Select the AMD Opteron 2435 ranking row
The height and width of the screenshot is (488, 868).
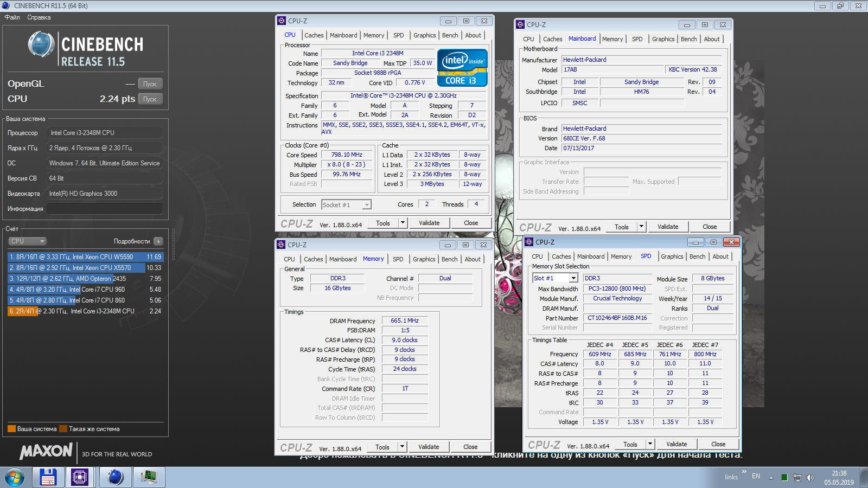pos(85,279)
